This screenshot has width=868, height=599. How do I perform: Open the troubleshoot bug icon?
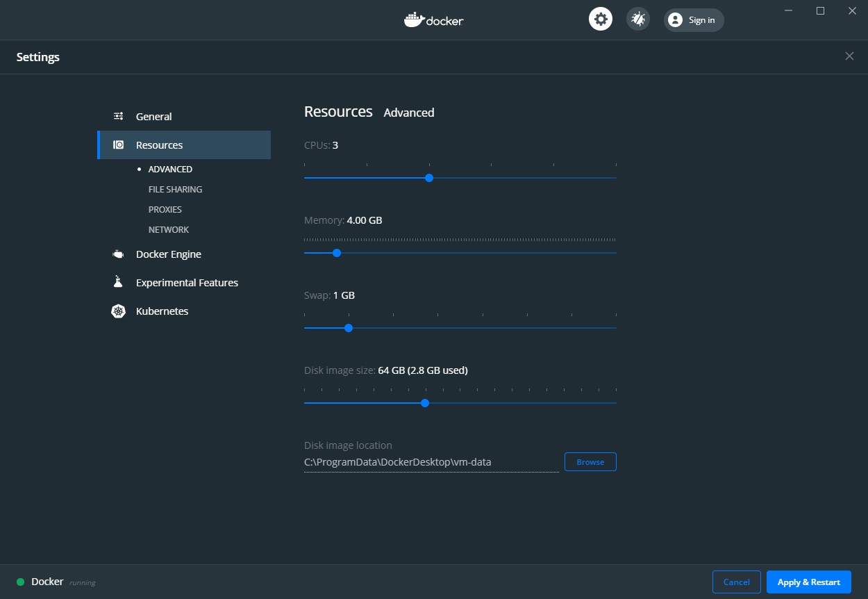point(637,19)
